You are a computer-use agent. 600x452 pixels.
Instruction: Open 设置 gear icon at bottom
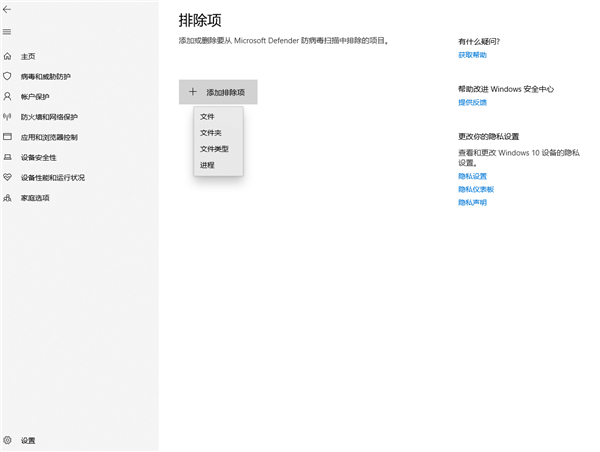(x=8, y=440)
